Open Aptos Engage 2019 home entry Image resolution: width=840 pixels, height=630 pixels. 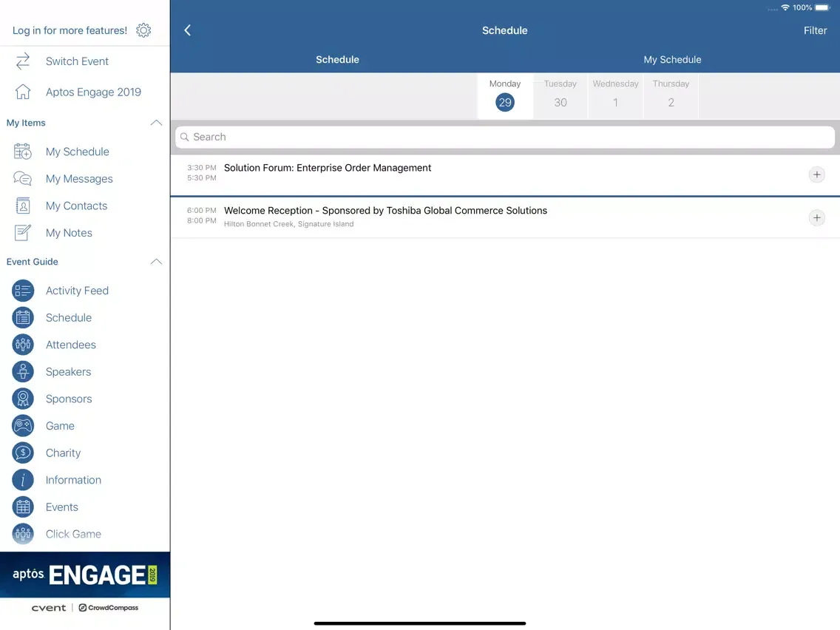(x=93, y=92)
